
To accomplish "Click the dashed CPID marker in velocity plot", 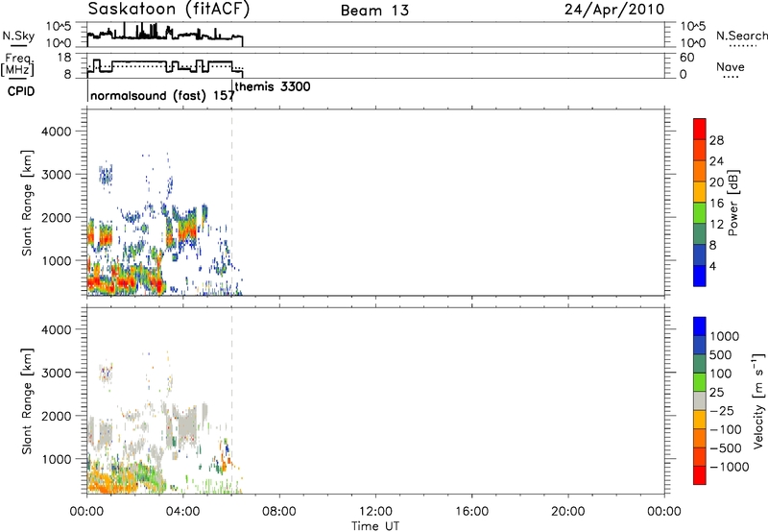I will click(x=231, y=401).
